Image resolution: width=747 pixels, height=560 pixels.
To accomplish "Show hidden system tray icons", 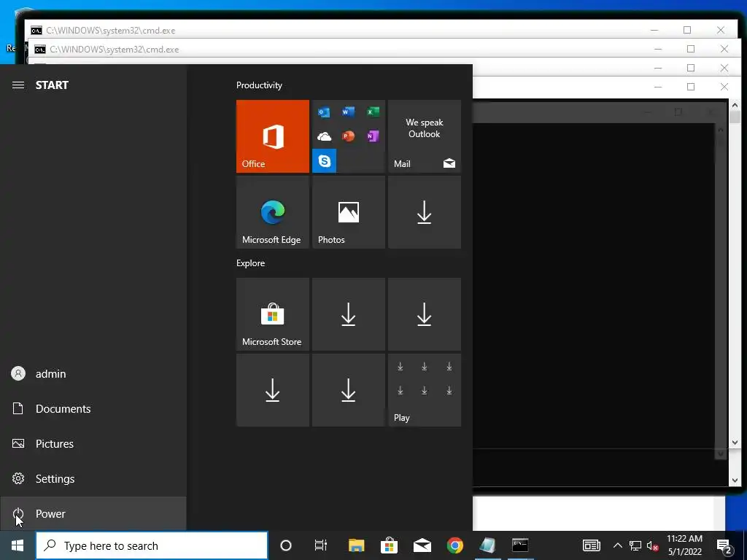I will 617,545.
